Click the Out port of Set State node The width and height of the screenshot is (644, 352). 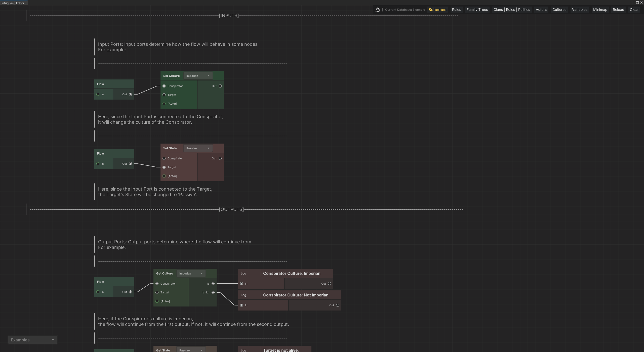(x=220, y=158)
